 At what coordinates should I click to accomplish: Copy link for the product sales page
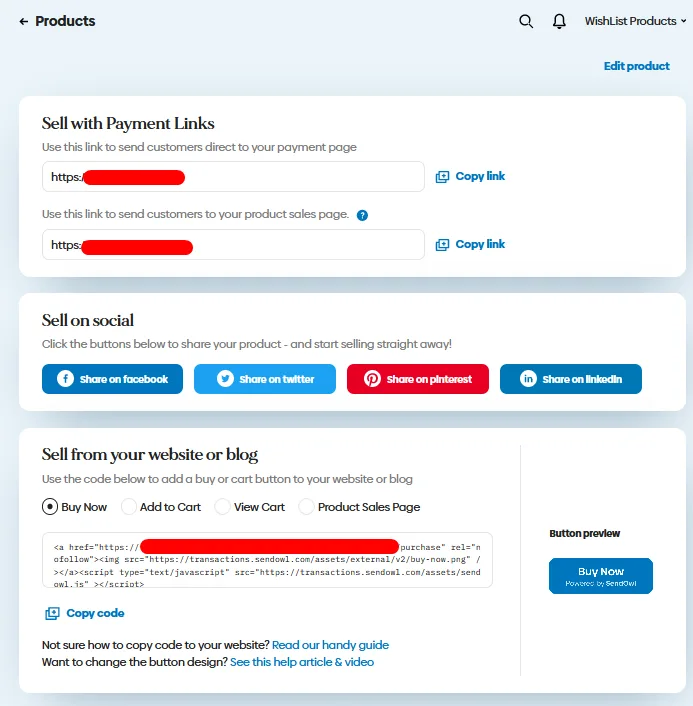[470, 244]
